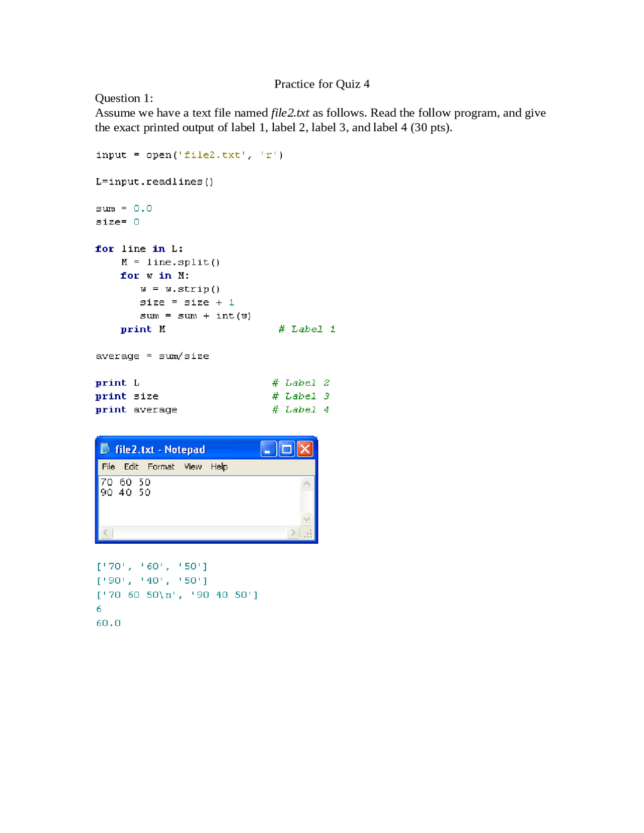644x833 pixels.
Task: Maximize the file2.txt Notepad window
Action: pos(287,449)
